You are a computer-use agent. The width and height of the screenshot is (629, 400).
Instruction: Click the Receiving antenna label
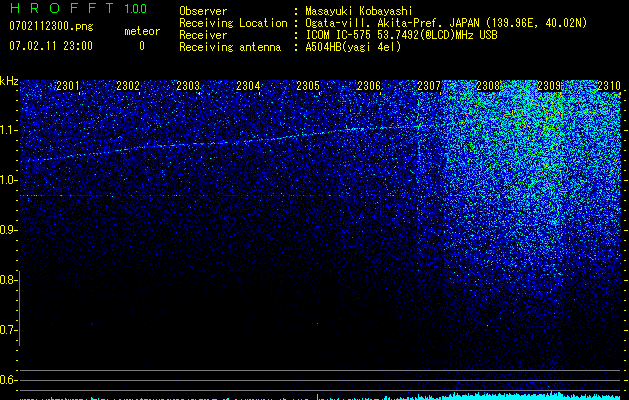230,47
